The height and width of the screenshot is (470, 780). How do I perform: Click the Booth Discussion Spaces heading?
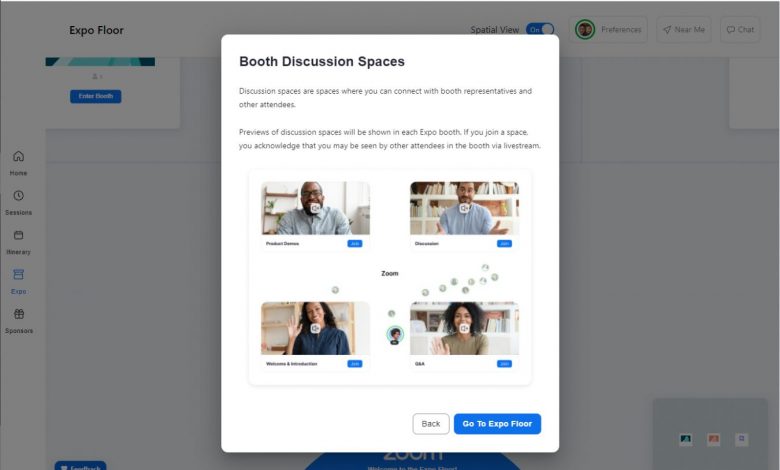coord(322,61)
